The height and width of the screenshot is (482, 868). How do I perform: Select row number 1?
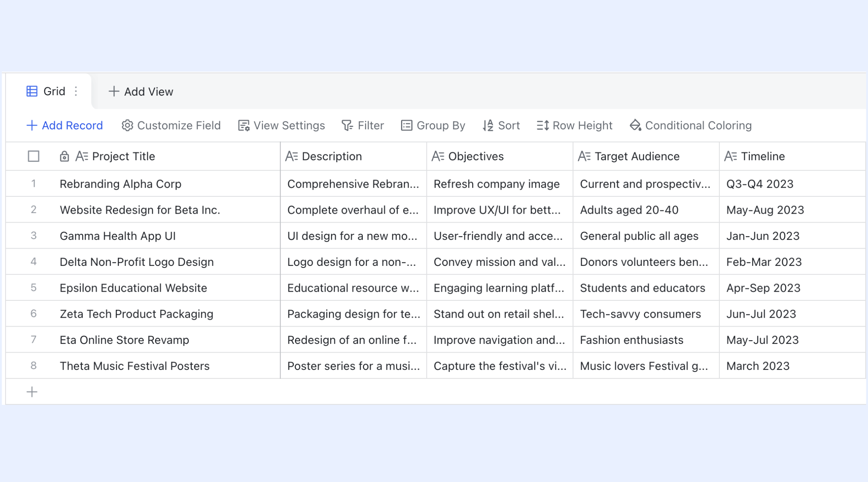pyautogui.click(x=34, y=184)
